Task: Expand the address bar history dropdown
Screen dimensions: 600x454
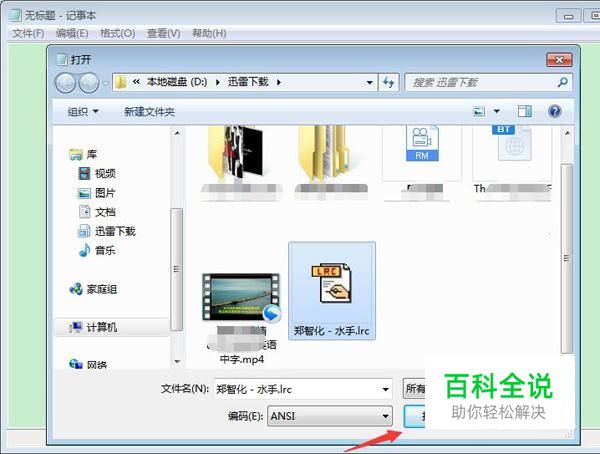Action: click(x=369, y=82)
